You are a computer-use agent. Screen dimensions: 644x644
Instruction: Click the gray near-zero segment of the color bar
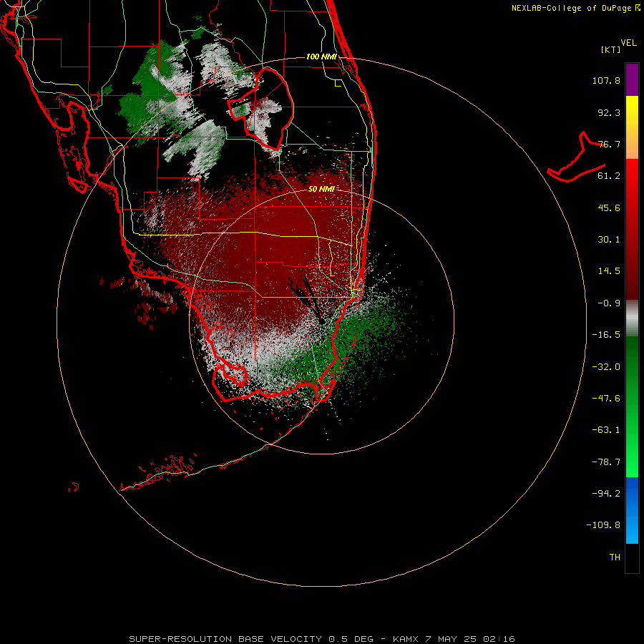click(632, 318)
